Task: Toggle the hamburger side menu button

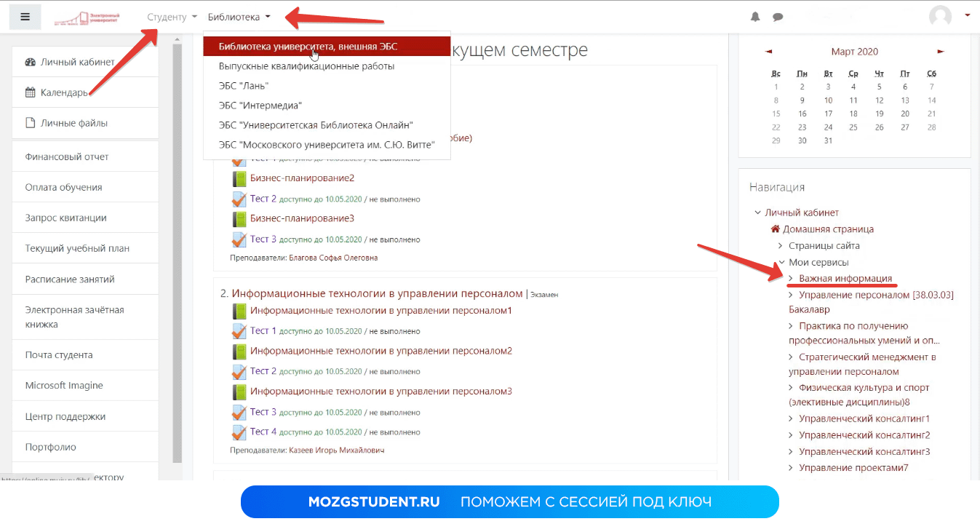Action: click(25, 16)
